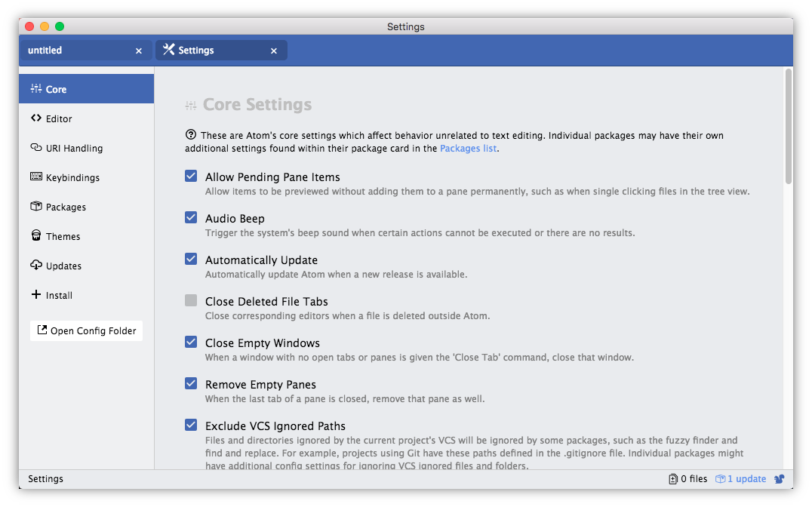Viewport: 812px width, 507px height.
Task: Open the Keybindings panel
Action: click(x=87, y=177)
